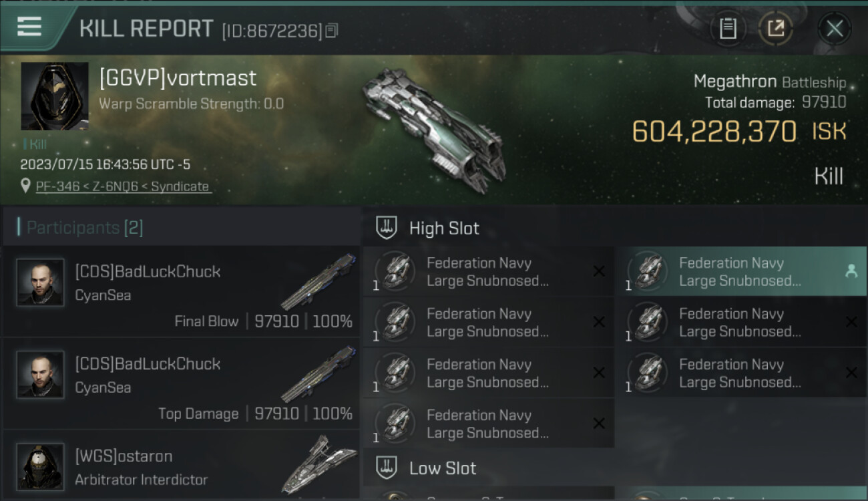Open the hamburger menu beside Kill Report
The image size is (868, 501).
[29, 27]
